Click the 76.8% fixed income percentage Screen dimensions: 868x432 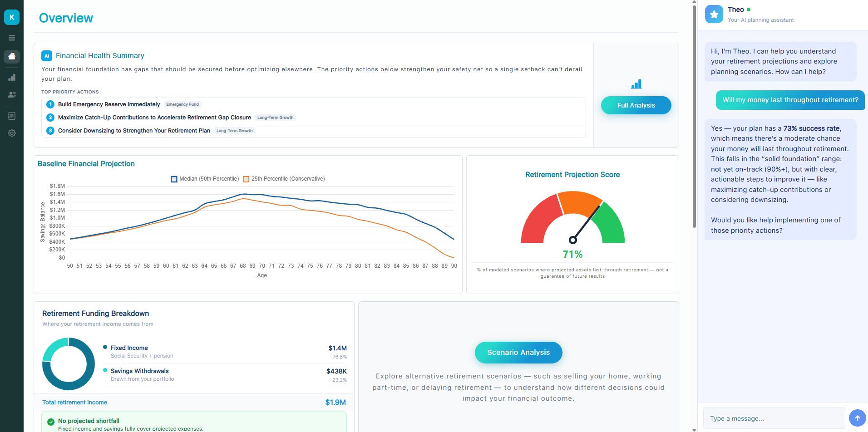[340, 357]
